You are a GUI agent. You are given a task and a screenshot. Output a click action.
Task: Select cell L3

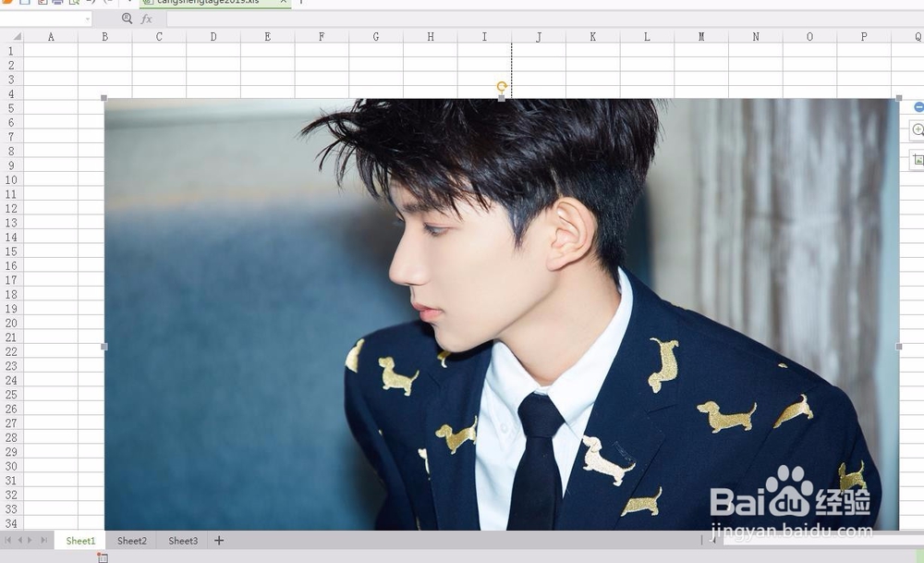pos(647,79)
